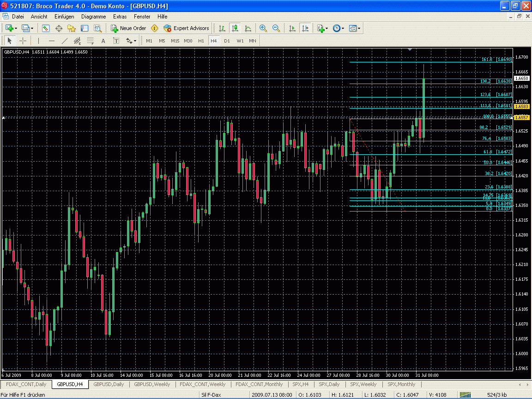Viewport: 532px width, 399px height.
Task: Switch timeframe to M5
Action: pos(162,41)
